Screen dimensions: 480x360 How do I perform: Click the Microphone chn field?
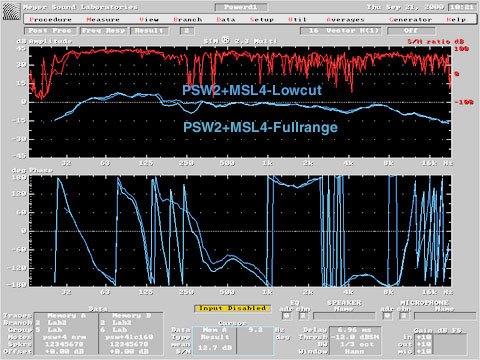pos(403,316)
